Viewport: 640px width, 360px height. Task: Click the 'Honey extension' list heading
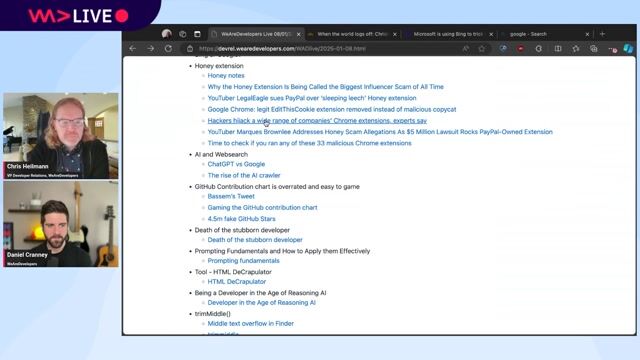tap(219, 66)
